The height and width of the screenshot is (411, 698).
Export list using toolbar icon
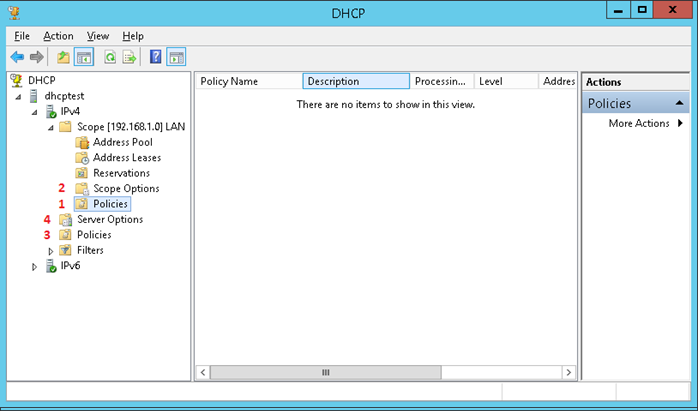pos(130,57)
